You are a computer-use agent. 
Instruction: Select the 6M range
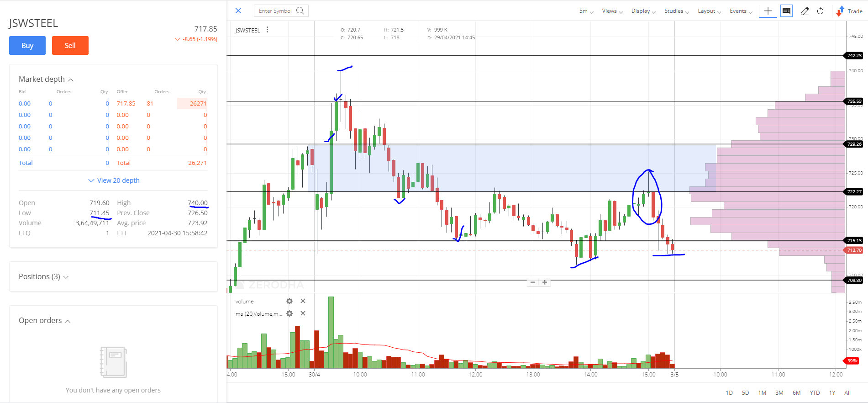pyautogui.click(x=797, y=393)
